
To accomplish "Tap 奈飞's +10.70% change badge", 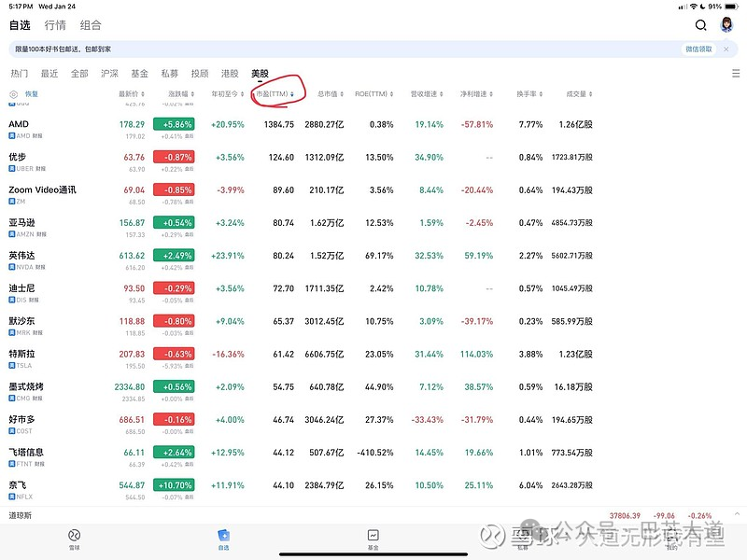I will point(174,485).
